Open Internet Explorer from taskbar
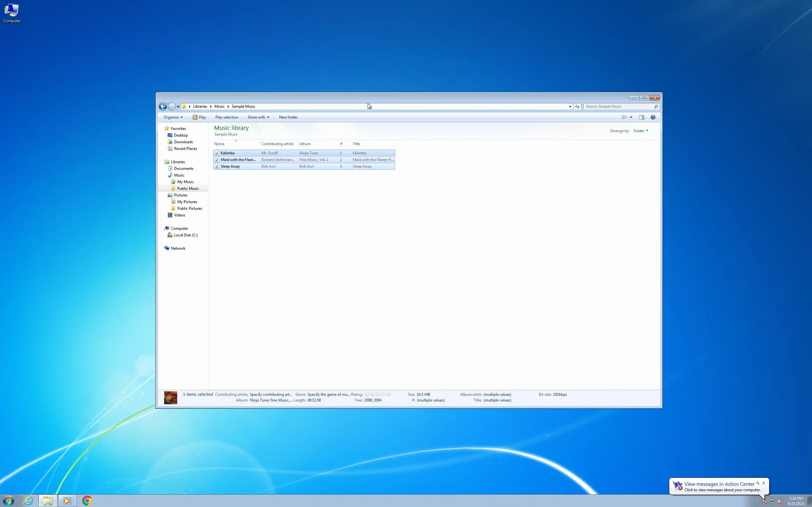The width and height of the screenshot is (812, 507). (29, 501)
